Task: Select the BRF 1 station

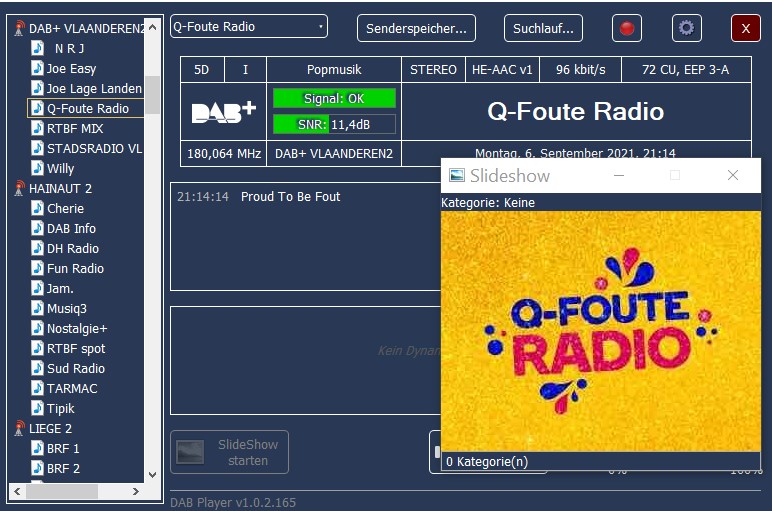Action: (x=63, y=448)
